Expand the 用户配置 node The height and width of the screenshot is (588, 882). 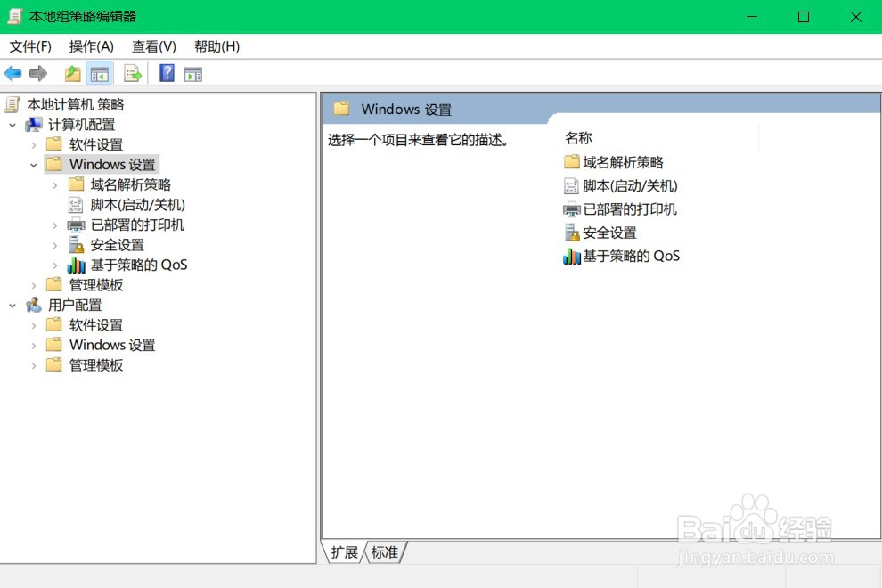coord(11,305)
